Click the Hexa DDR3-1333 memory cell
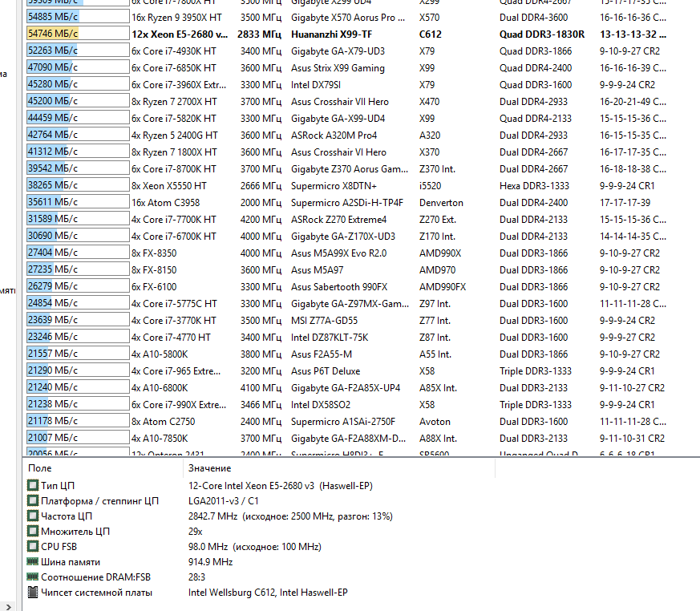Screen dimensions: 700x611 point(534,186)
